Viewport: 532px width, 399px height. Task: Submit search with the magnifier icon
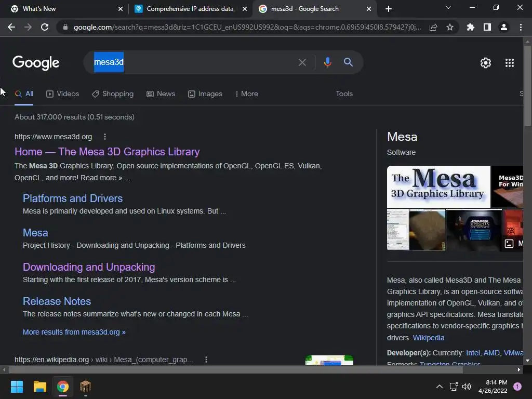pos(348,62)
